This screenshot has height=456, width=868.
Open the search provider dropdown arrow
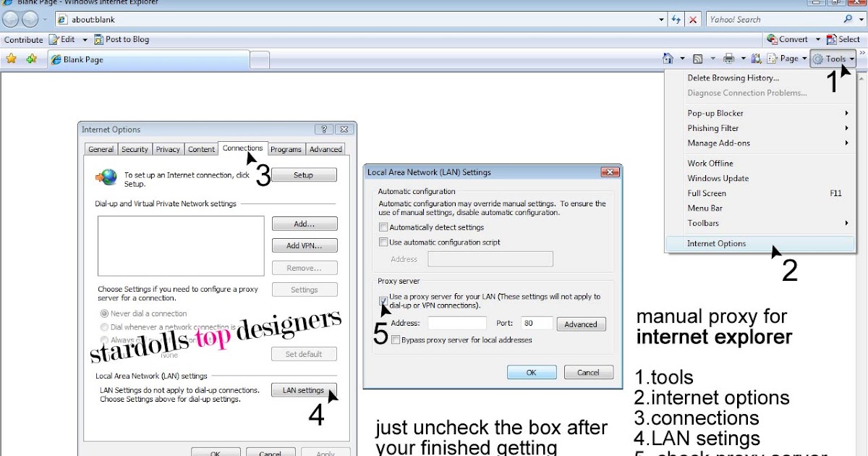(x=860, y=20)
